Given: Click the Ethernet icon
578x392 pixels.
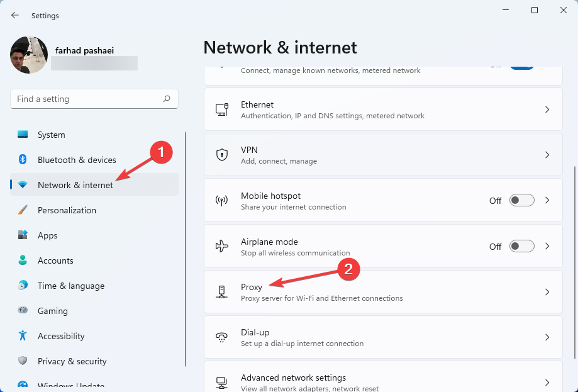Looking at the screenshot, I should 221,109.
